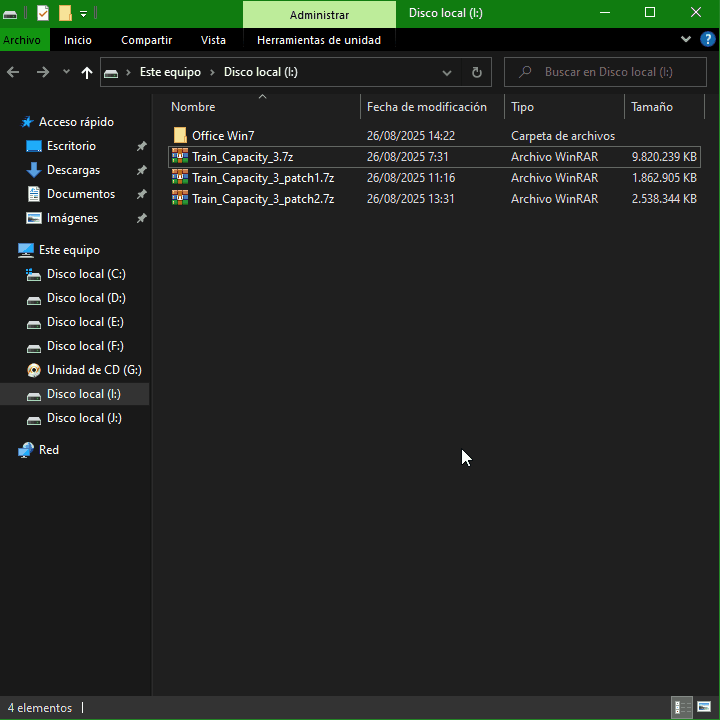Click the Properties icon in quick access toolbar

43,13
